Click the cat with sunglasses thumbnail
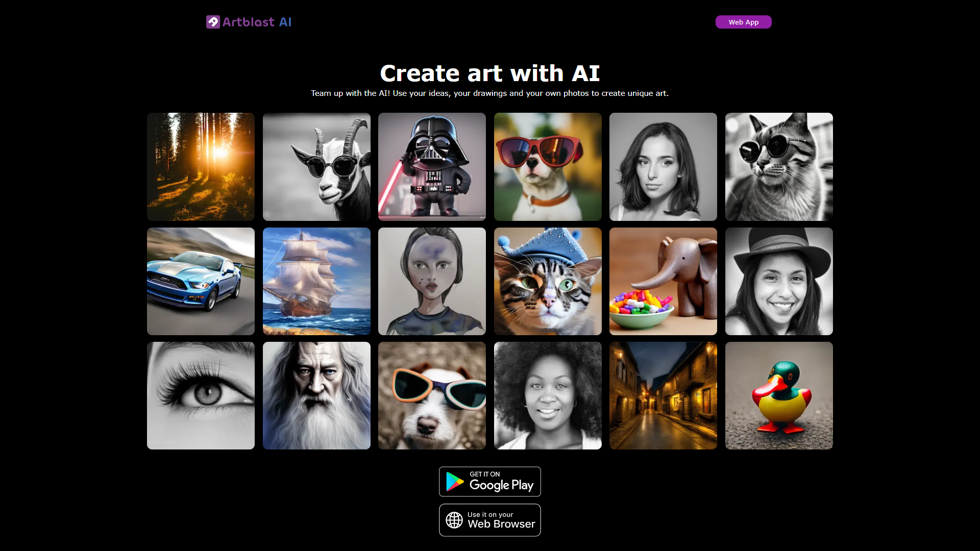Image resolution: width=980 pixels, height=551 pixels. [x=779, y=166]
